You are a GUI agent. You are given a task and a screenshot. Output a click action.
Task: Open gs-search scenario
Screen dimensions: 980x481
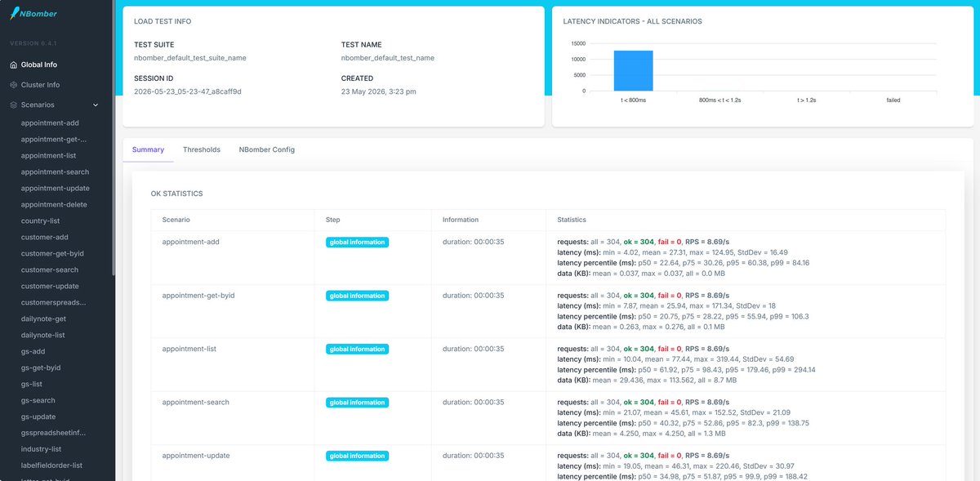38,400
